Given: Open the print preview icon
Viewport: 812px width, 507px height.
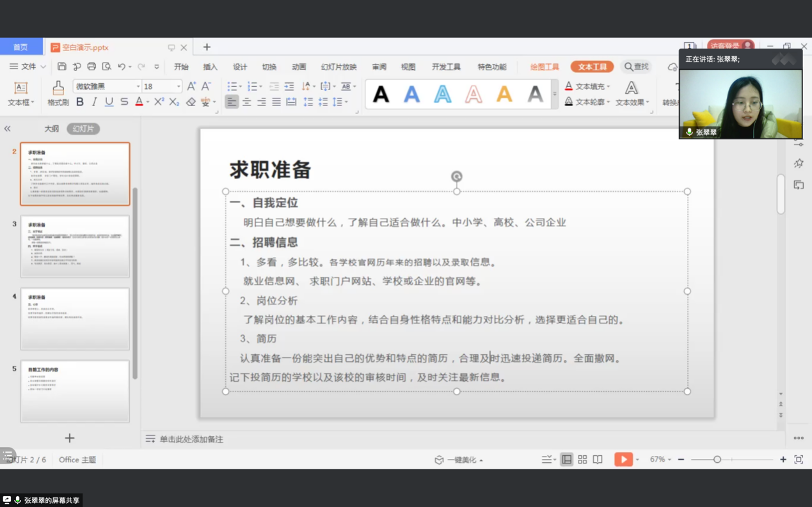Looking at the screenshot, I should pyautogui.click(x=106, y=66).
